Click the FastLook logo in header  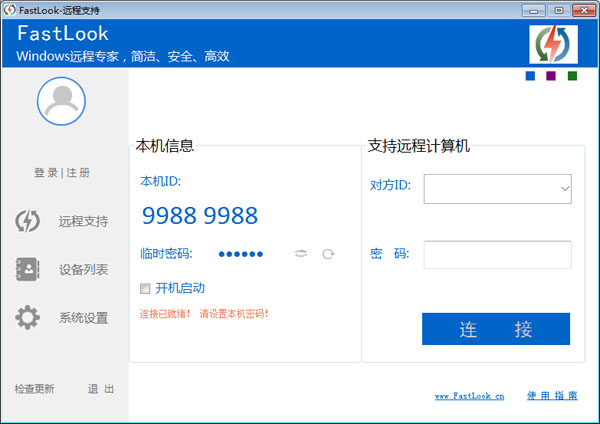pyautogui.click(x=553, y=44)
